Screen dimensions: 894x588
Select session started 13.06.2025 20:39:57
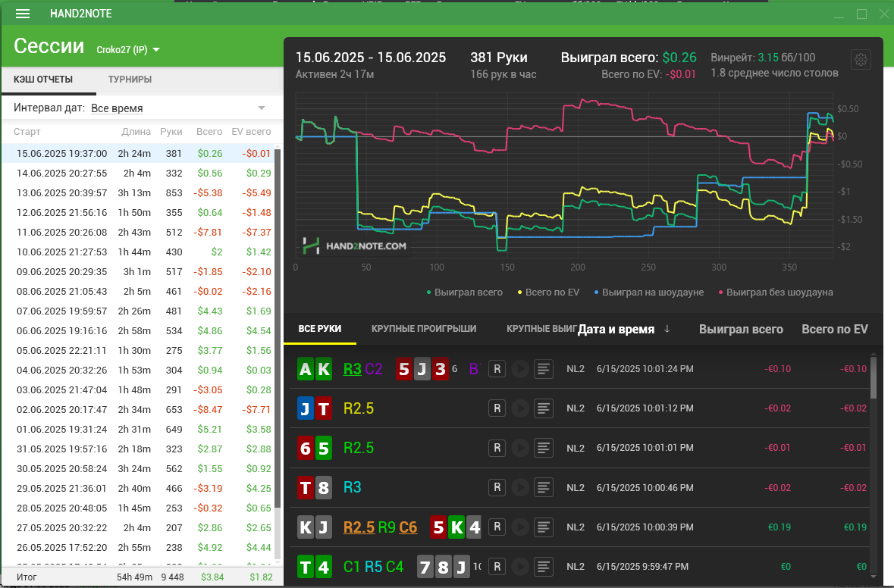pyautogui.click(x=138, y=192)
